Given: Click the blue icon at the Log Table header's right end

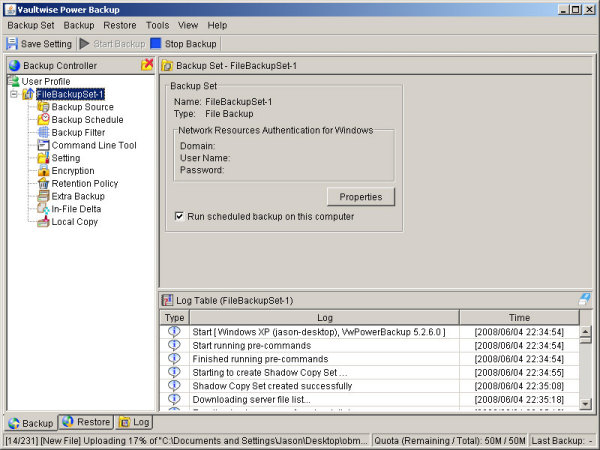Looking at the screenshot, I should [584, 300].
